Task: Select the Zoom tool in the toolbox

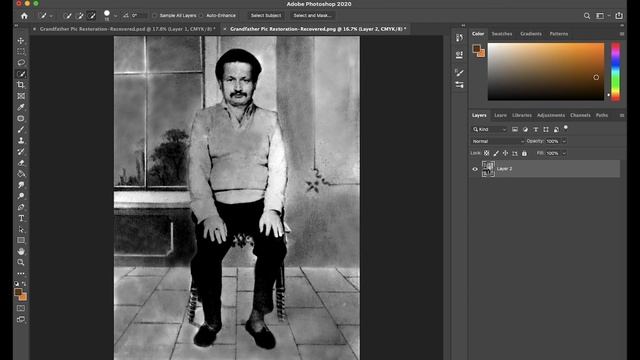Action: coord(21,262)
